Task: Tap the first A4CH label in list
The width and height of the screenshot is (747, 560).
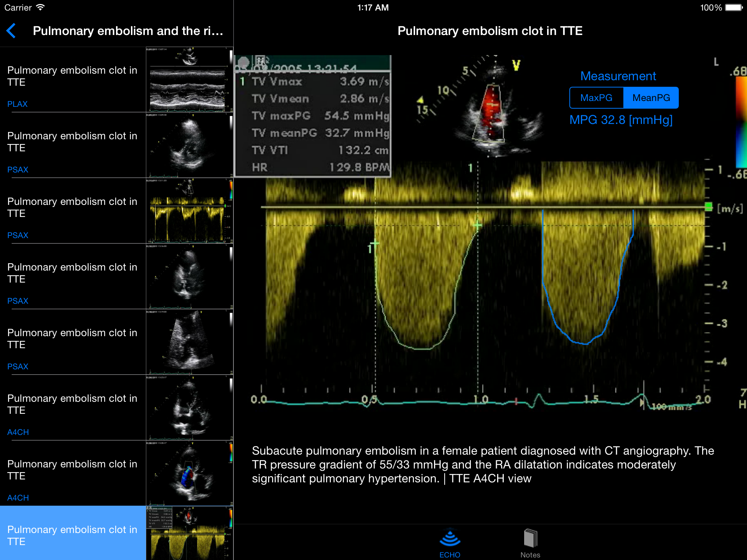Action: coord(18,432)
